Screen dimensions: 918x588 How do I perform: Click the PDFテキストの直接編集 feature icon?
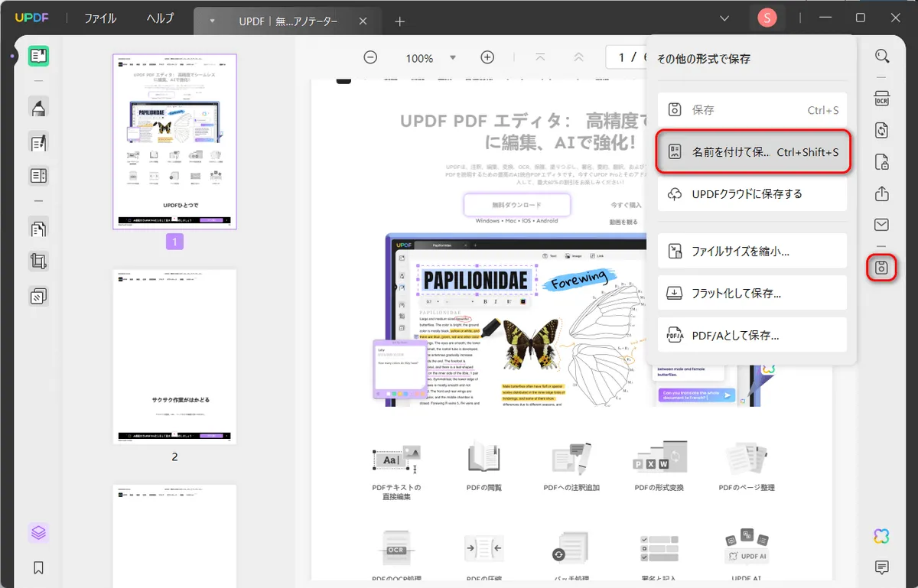pos(396,459)
